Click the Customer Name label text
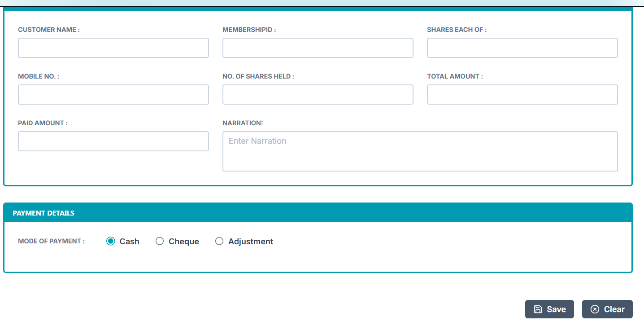644x326 pixels. [x=48, y=30]
